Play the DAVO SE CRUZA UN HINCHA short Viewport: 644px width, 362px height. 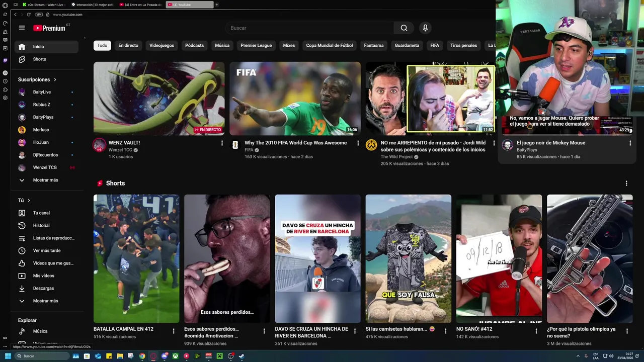(x=317, y=258)
